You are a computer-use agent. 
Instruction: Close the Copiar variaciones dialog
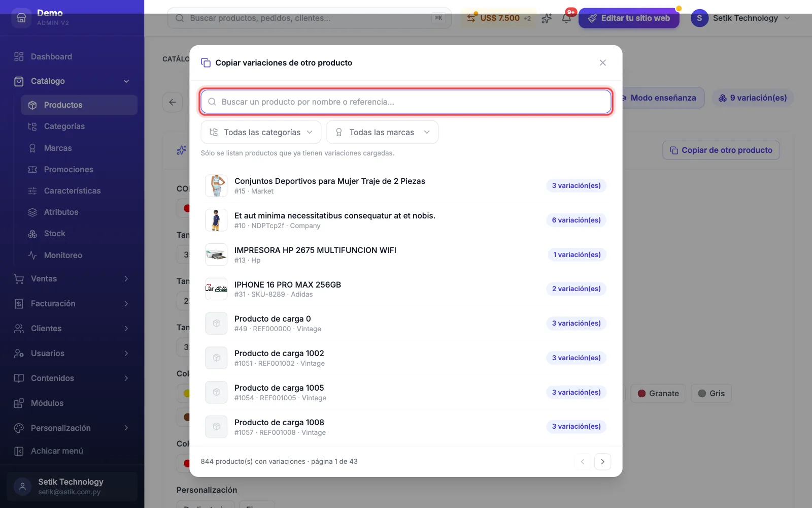point(602,62)
